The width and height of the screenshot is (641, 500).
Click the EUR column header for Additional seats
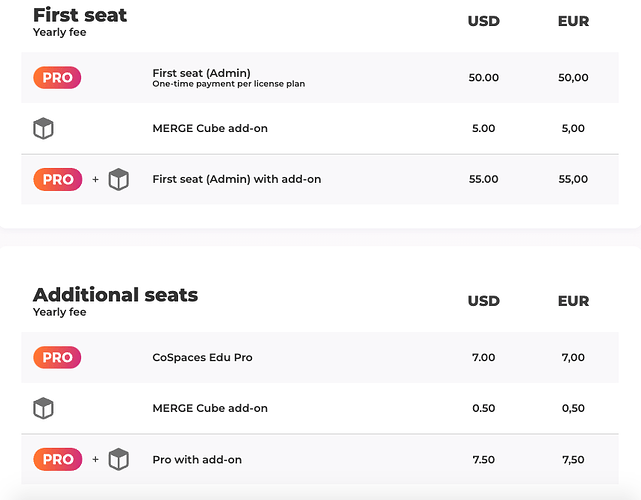(573, 301)
